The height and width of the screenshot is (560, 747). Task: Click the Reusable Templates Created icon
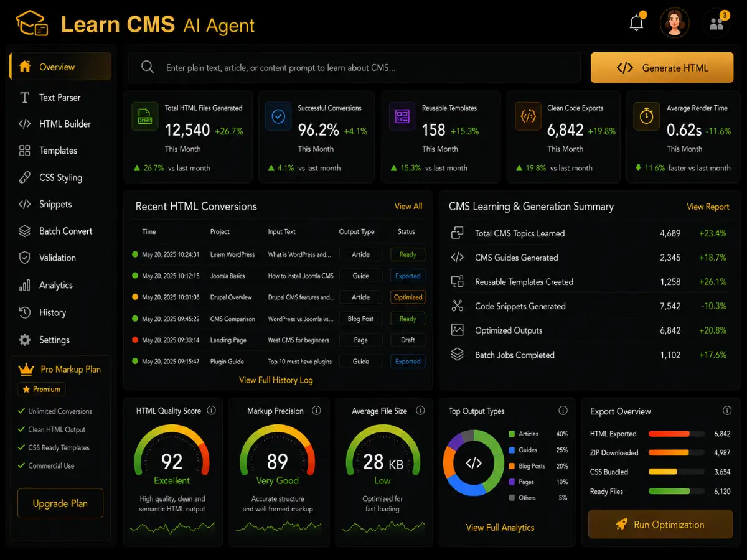click(x=458, y=281)
